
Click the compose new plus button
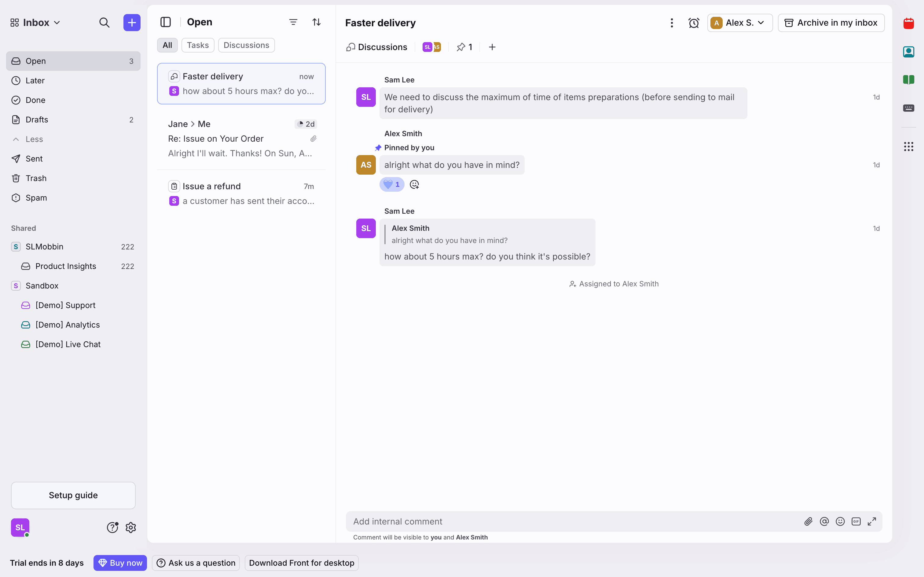132,23
